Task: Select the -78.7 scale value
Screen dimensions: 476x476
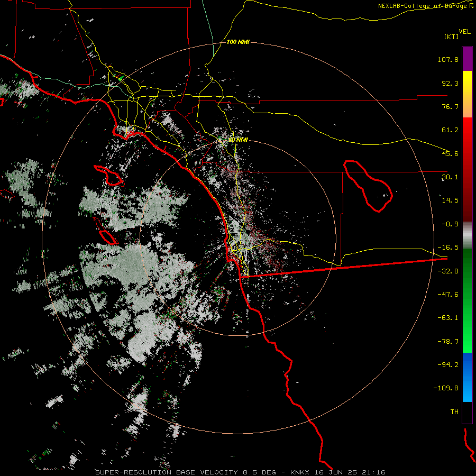Action: click(448, 342)
